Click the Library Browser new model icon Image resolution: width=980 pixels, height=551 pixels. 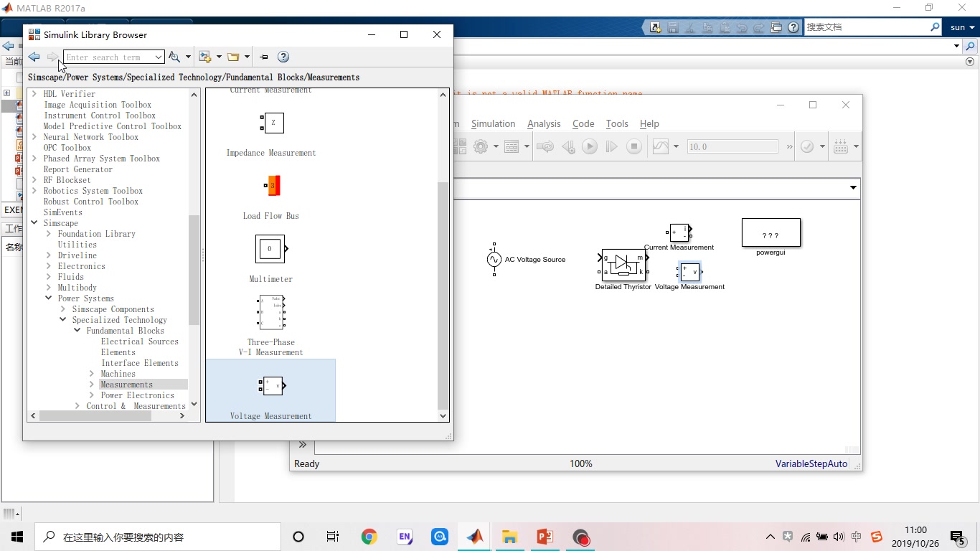[x=205, y=57]
